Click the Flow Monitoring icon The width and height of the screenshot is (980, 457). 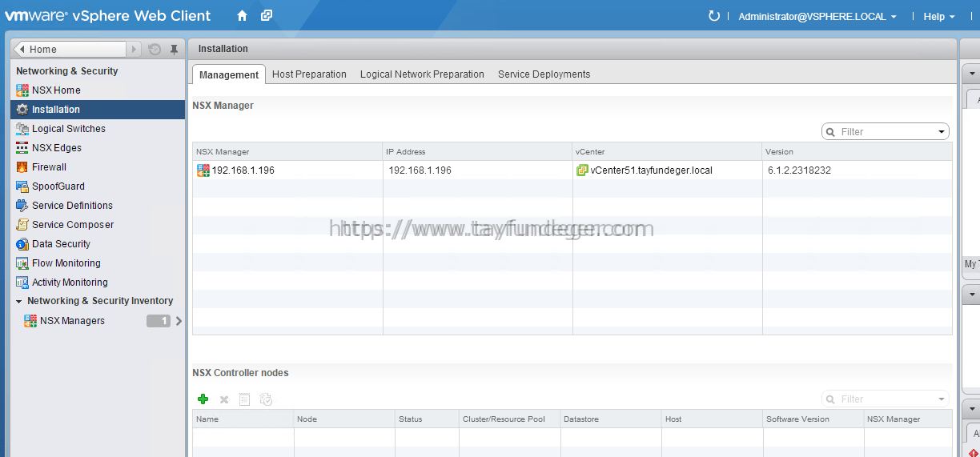(22, 263)
